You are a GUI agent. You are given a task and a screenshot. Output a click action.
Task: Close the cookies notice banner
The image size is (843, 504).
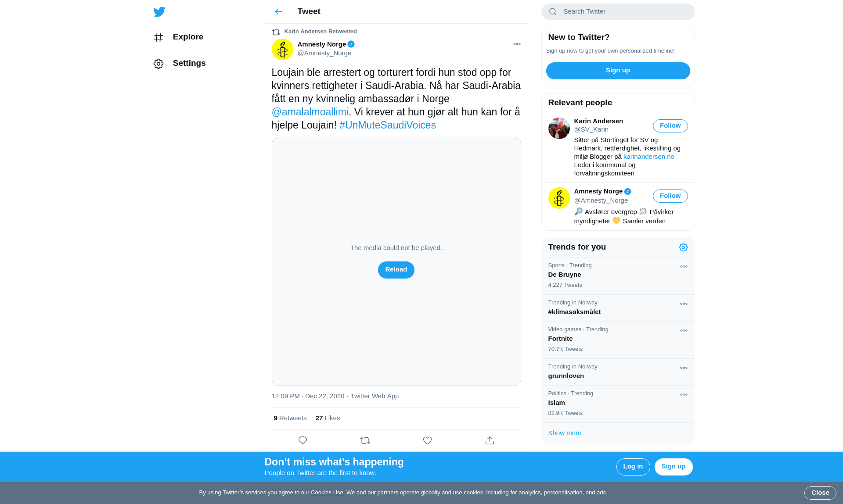820,493
